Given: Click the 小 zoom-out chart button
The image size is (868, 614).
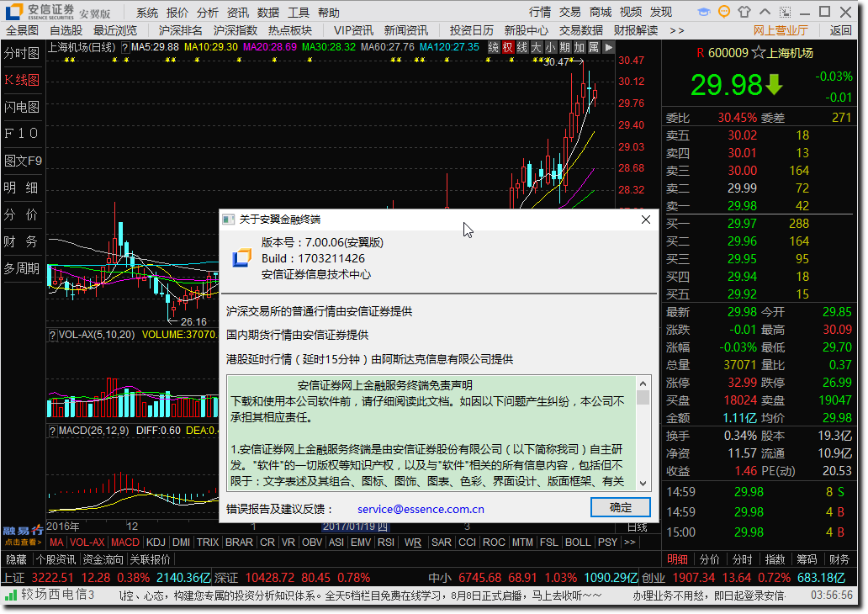Looking at the screenshot, I should [x=550, y=48].
